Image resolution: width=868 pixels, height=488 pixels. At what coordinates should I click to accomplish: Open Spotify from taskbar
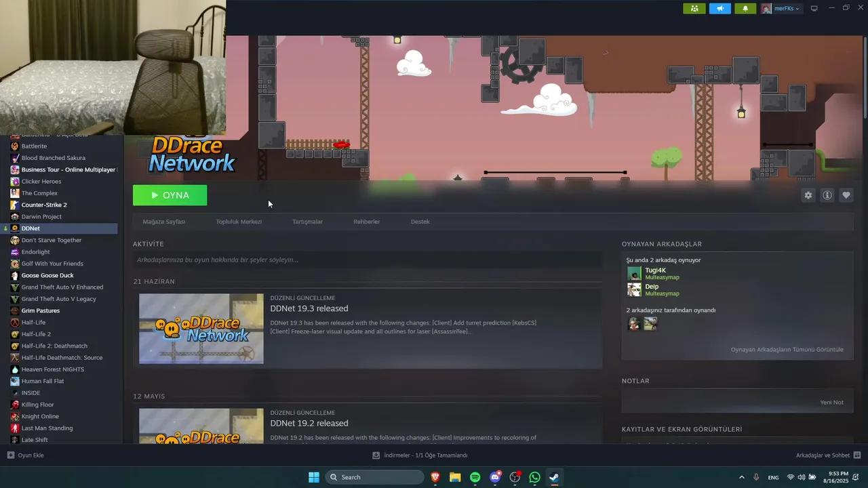click(475, 477)
